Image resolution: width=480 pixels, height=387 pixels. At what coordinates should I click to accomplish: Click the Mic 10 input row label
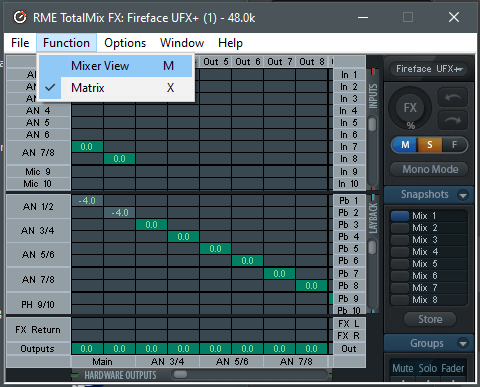point(38,184)
